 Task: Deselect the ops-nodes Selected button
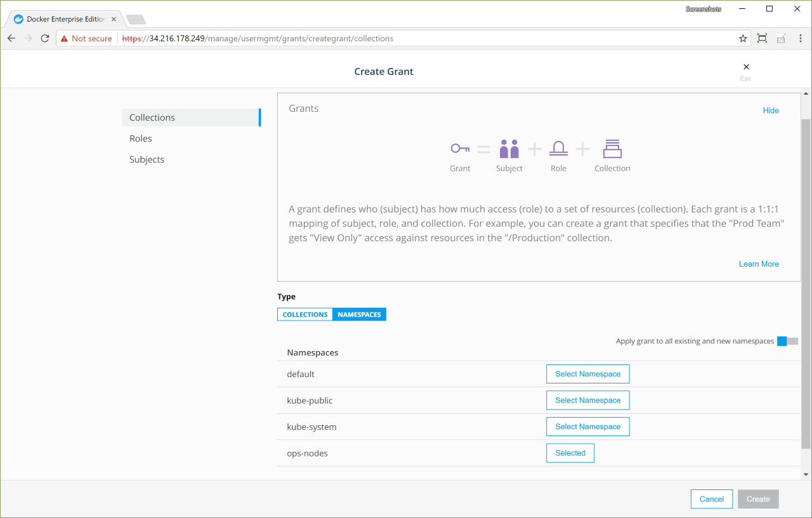[x=570, y=453]
